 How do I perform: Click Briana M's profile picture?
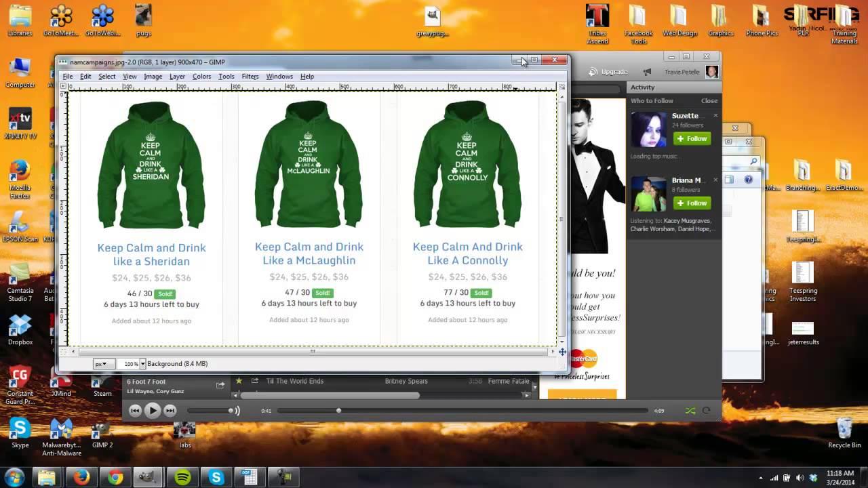[649, 194]
